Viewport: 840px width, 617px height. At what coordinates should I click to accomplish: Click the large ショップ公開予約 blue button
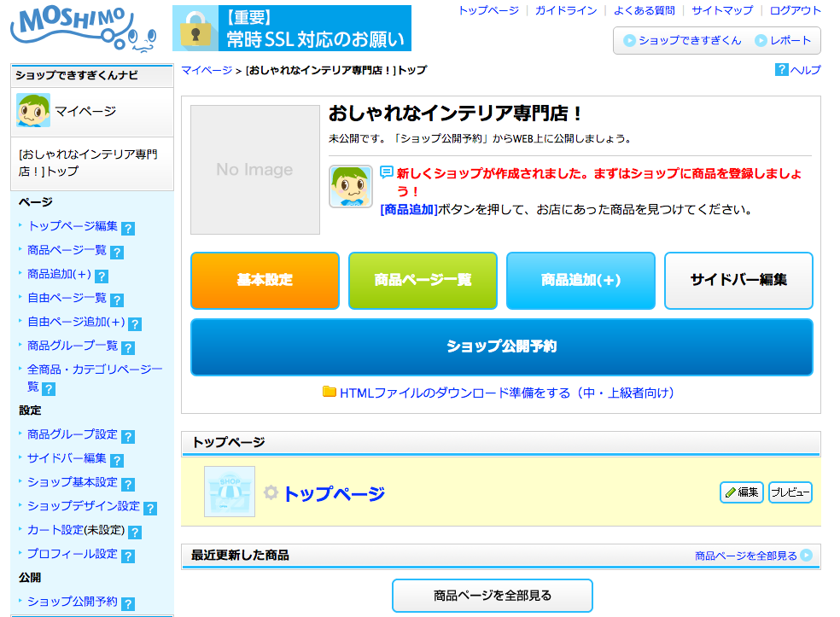501,346
